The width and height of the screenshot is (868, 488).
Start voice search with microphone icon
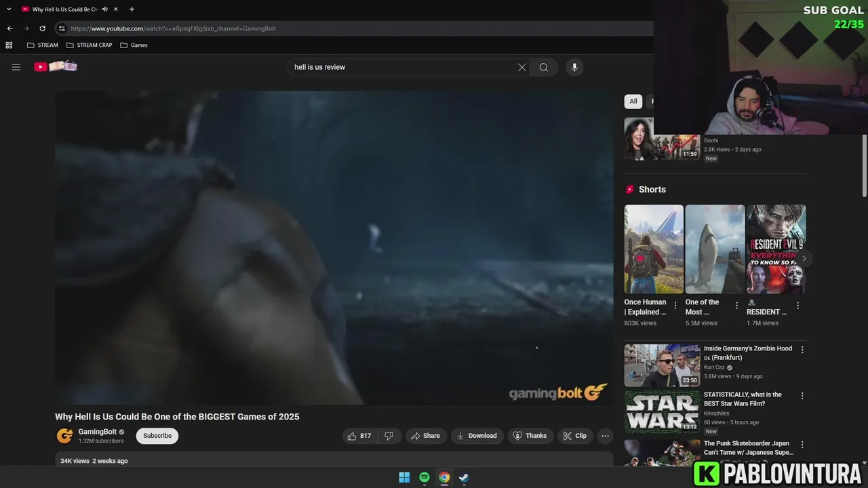click(574, 67)
